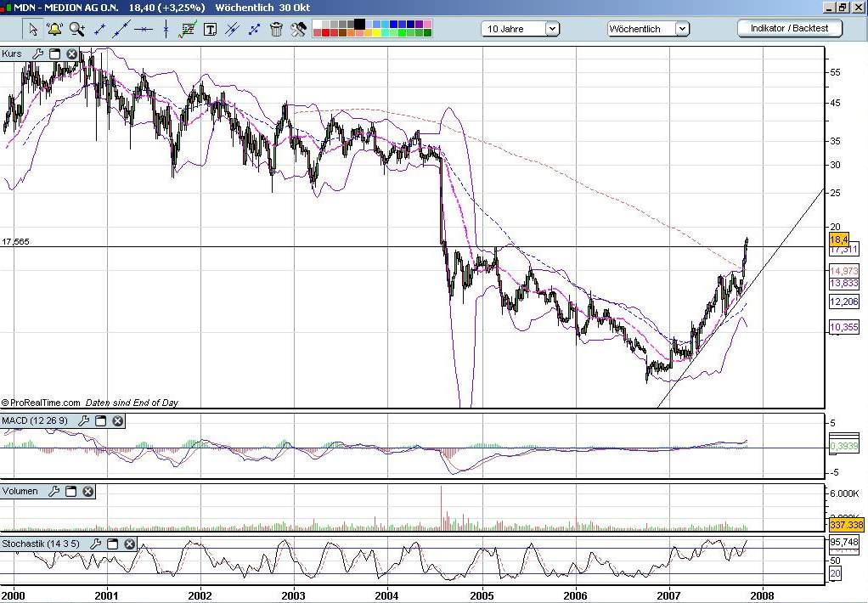
Task: Click the 17,565 horizontal line label
Action: (x=15, y=241)
